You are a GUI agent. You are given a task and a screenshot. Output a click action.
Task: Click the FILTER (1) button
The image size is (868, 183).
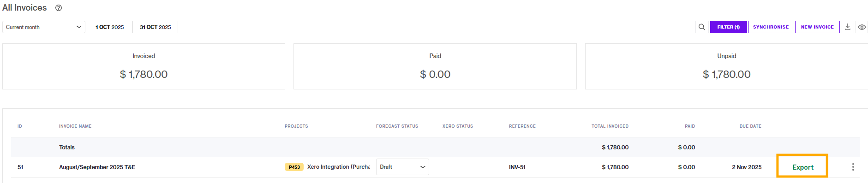(x=728, y=27)
